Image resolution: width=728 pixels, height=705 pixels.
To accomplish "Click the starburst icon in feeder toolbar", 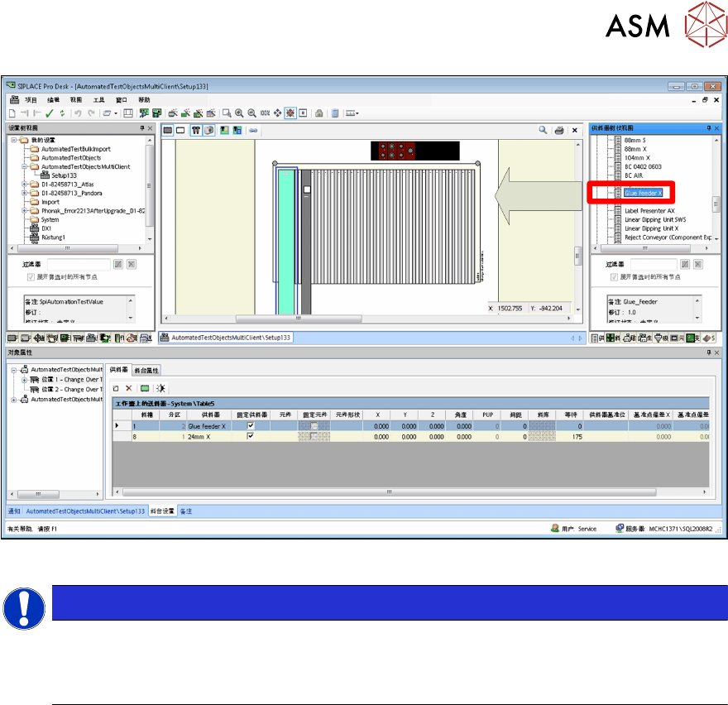I will pyautogui.click(x=160, y=388).
